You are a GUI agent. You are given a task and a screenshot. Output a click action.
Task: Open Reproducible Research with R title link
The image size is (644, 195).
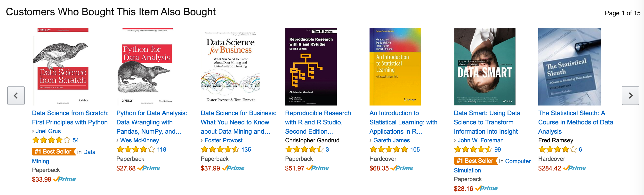[317, 122]
